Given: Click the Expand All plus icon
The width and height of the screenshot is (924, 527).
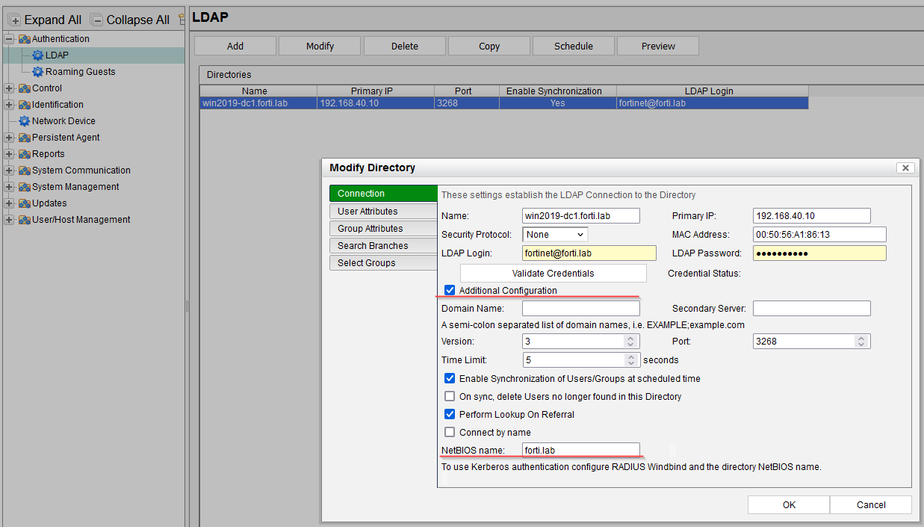Looking at the screenshot, I should 15,21.
